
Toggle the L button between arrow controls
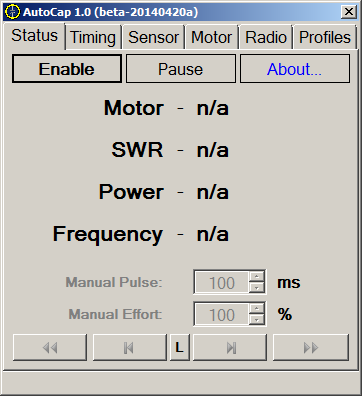tap(180, 348)
